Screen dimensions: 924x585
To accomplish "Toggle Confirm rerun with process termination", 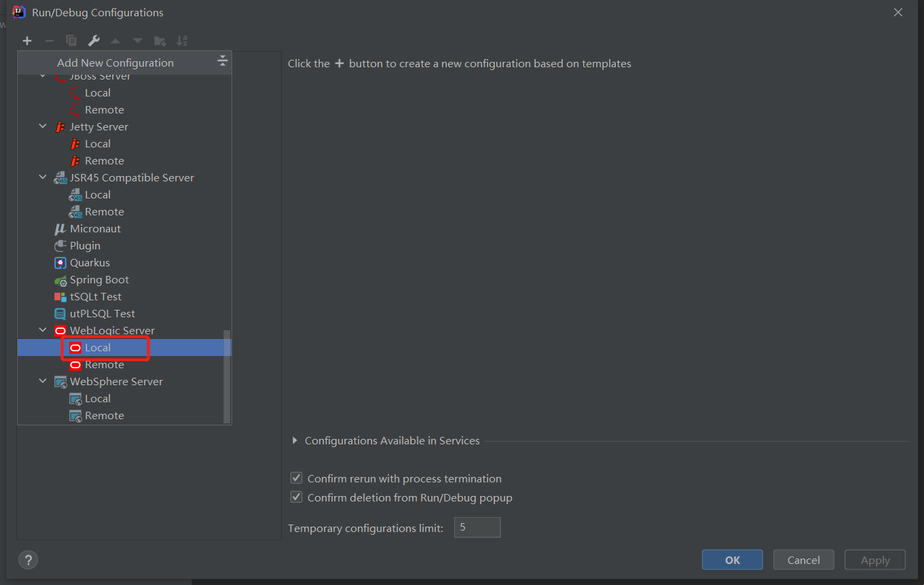I will click(296, 478).
